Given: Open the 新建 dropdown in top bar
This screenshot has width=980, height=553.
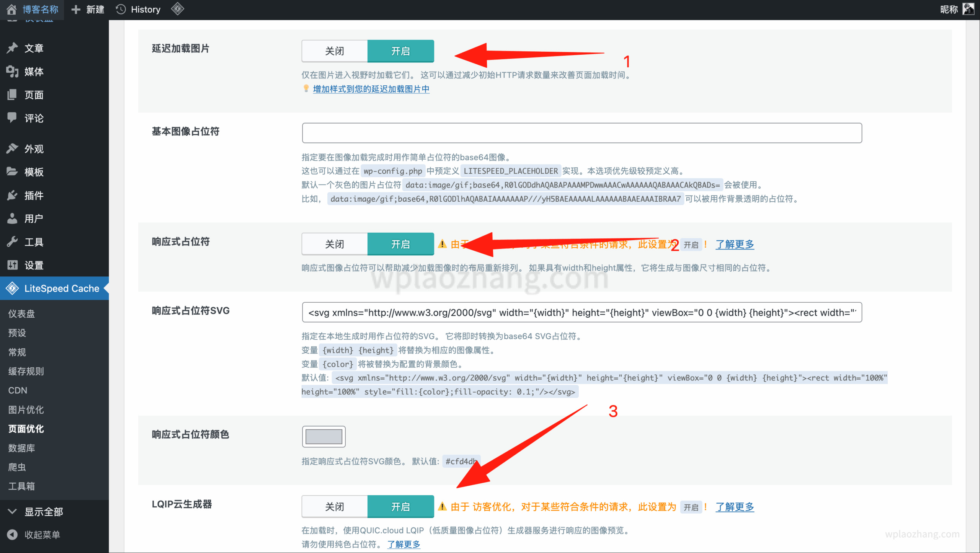Looking at the screenshot, I should click(x=88, y=9).
